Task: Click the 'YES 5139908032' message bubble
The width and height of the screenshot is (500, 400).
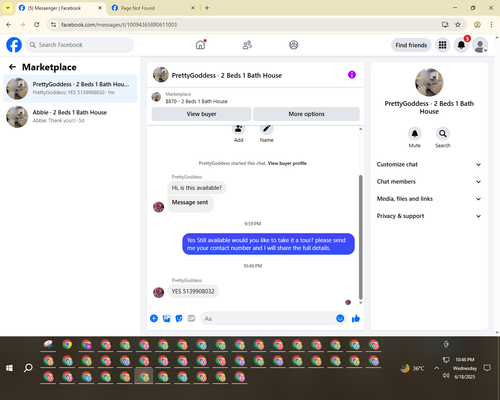Action: point(193,291)
